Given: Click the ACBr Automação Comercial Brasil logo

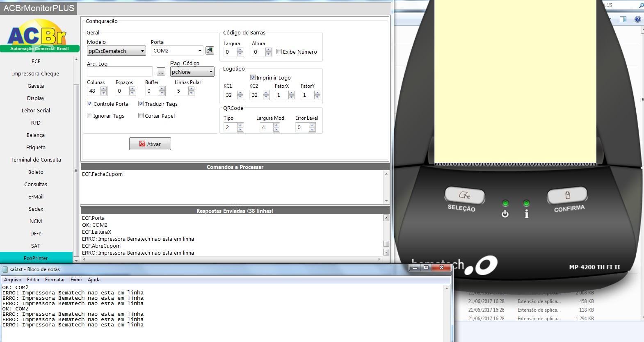Looking at the screenshot, I should click(40, 36).
